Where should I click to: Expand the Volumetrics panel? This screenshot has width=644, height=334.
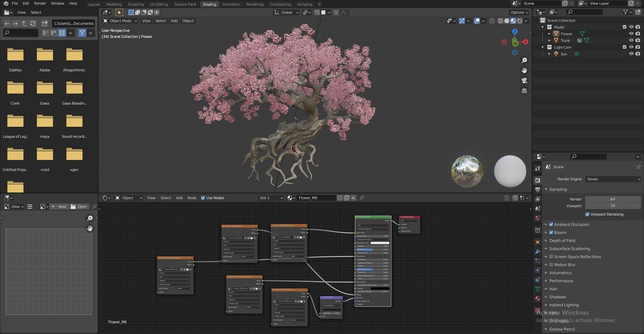[x=560, y=273]
